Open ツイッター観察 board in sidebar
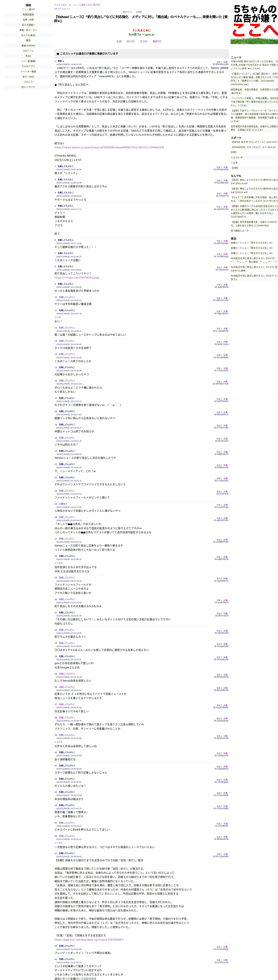This screenshot has width=278, height=980. (x=28, y=72)
